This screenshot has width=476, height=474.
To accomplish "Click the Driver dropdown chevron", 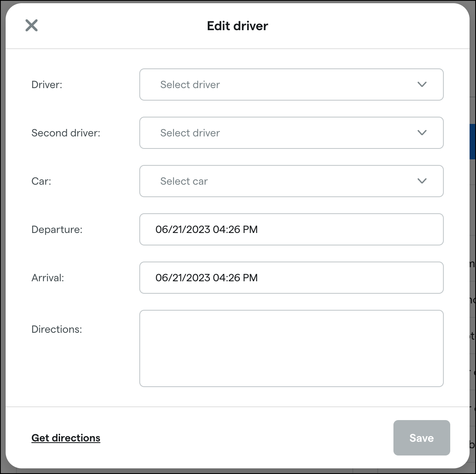I will pos(422,84).
